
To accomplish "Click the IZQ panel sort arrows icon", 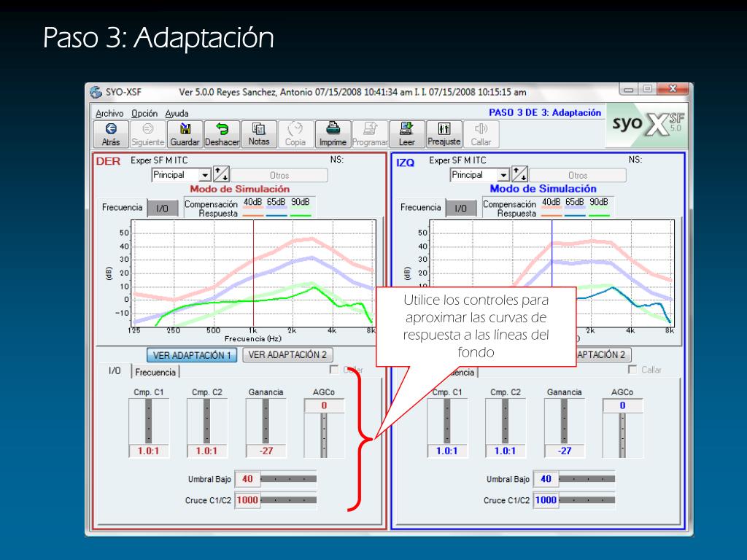I will pos(519,174).
